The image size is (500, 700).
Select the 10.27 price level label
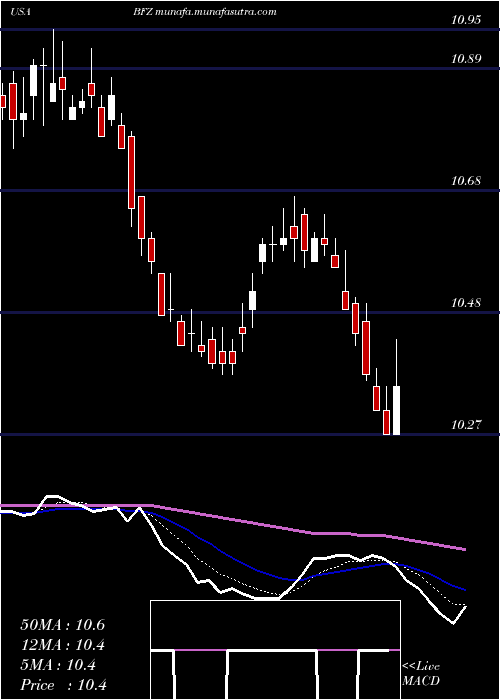coord(466,425)
